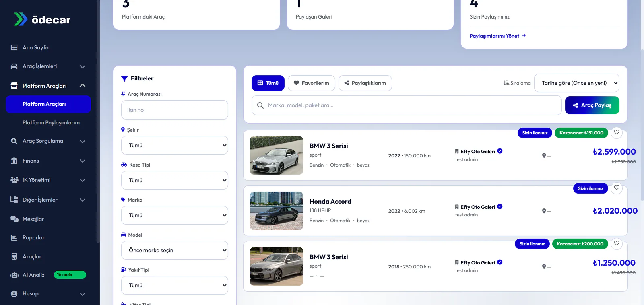The image size is (644, 305).
Task: Click Efty Oto Galeri on Honda row
Action: click(478, 207)
